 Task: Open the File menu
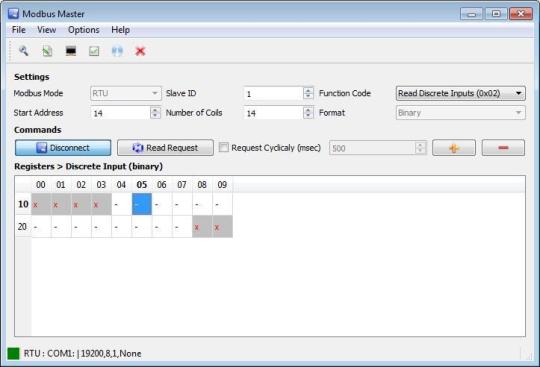19,30
